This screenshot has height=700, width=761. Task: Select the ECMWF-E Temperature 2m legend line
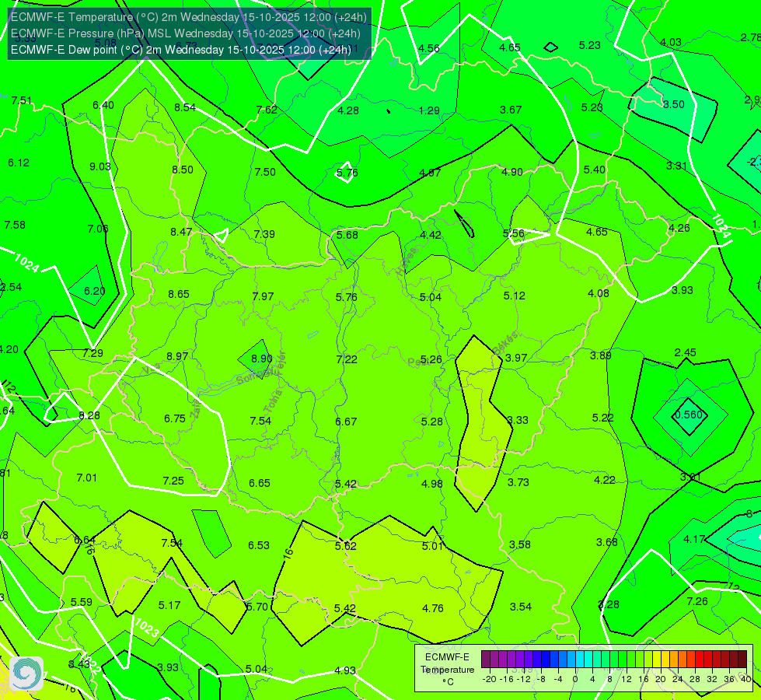(x=188, y=17)
